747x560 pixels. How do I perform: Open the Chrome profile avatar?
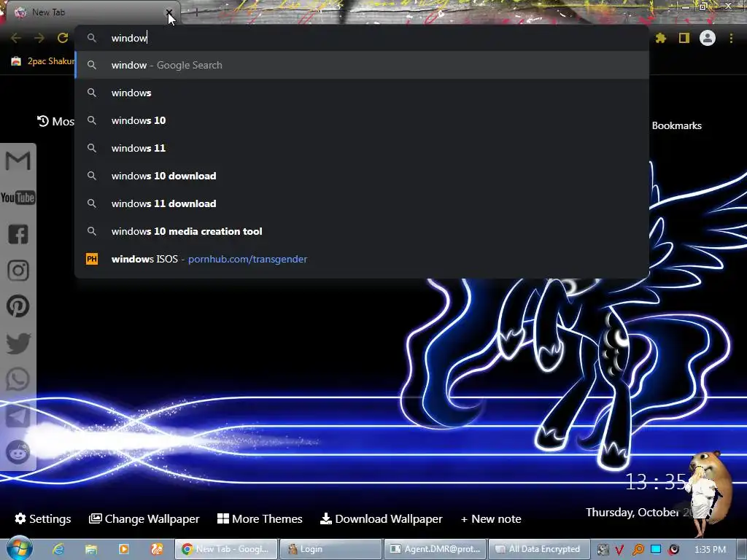[708, 38]
